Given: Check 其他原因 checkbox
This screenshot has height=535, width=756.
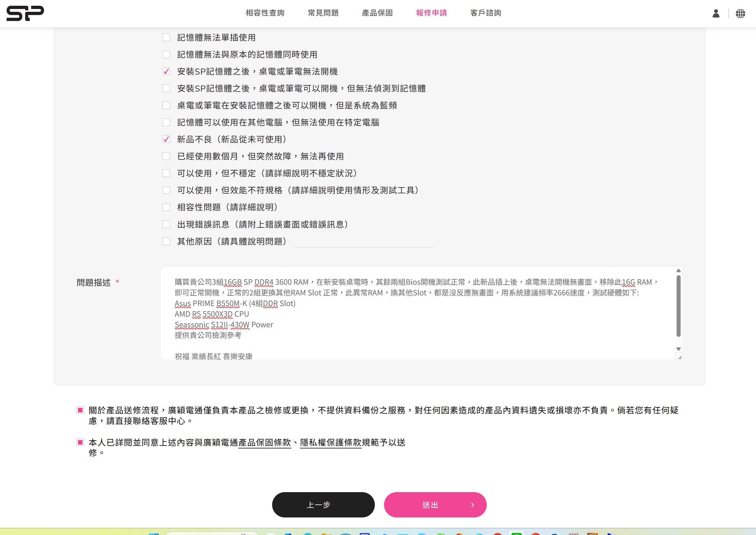Looking at the screenshot, I should [166, 242].
